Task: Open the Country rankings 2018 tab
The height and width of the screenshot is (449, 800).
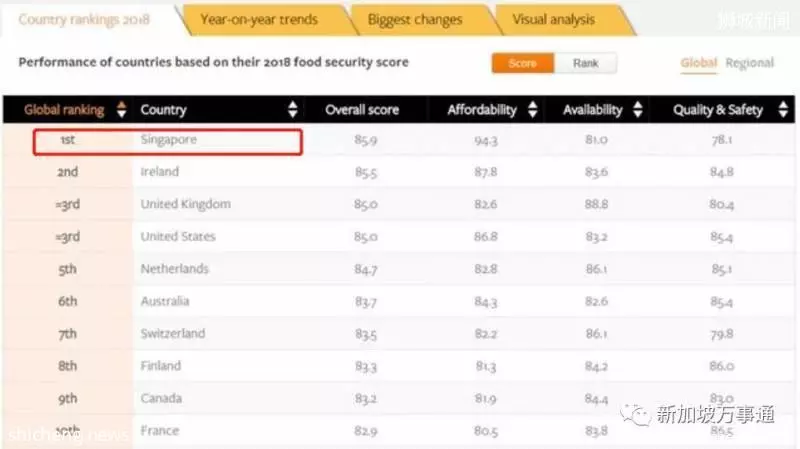Action: tap(85, 20)
